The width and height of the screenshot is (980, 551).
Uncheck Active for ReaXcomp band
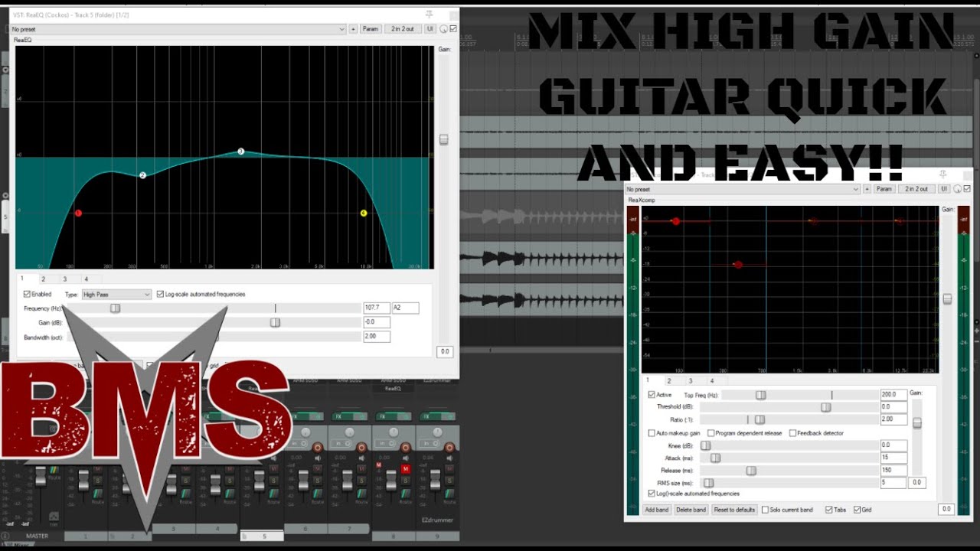[652, 395]
